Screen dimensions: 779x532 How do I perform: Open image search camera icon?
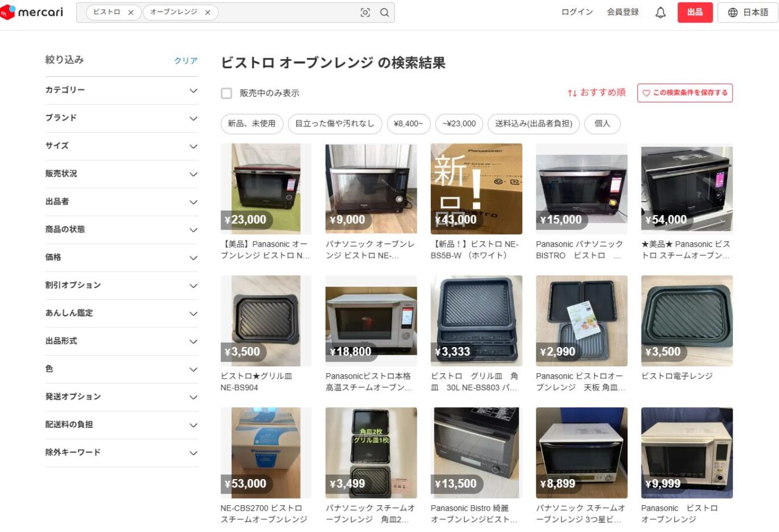pos(365,13)
